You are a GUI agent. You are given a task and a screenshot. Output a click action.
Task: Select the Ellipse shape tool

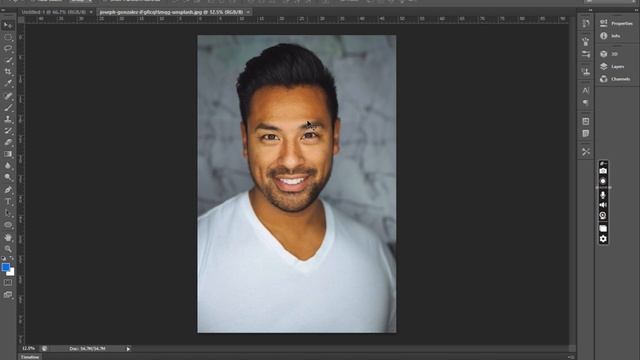(x=8, y=224)
